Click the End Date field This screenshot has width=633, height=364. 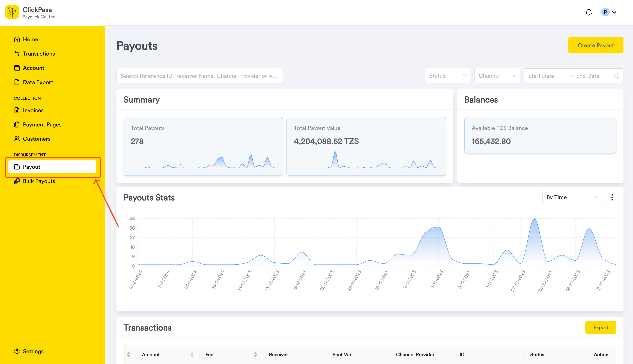587,76
